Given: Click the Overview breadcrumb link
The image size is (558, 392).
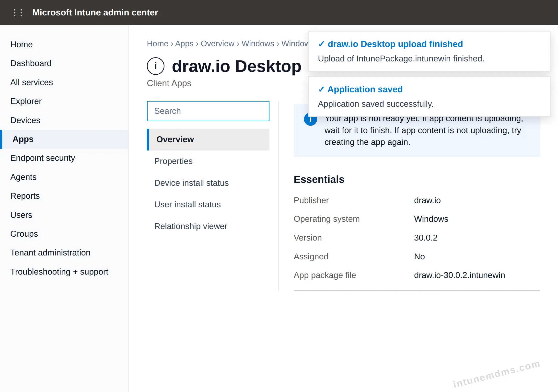Looking at the screenshot, I should [x=218, y=44].
